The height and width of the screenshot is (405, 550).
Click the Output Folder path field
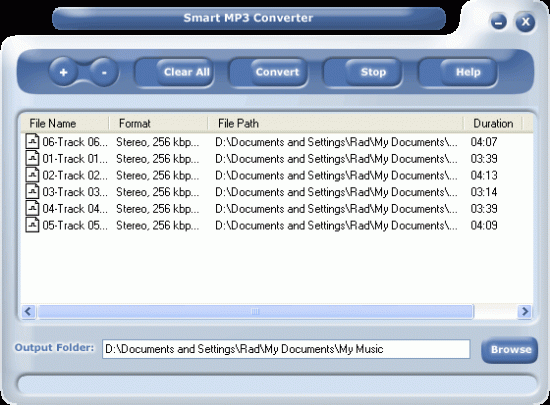click(286, 349)
